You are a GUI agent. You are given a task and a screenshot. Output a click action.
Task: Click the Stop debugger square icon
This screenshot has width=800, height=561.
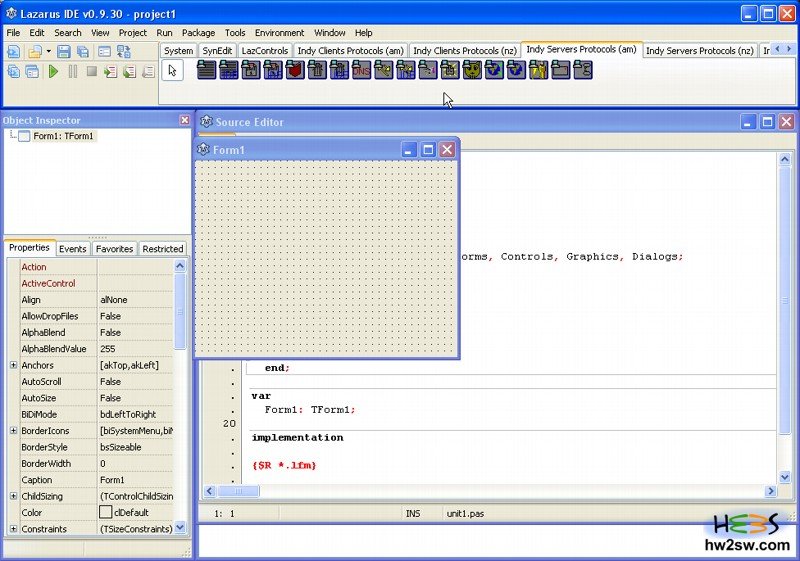pos(92,71)
